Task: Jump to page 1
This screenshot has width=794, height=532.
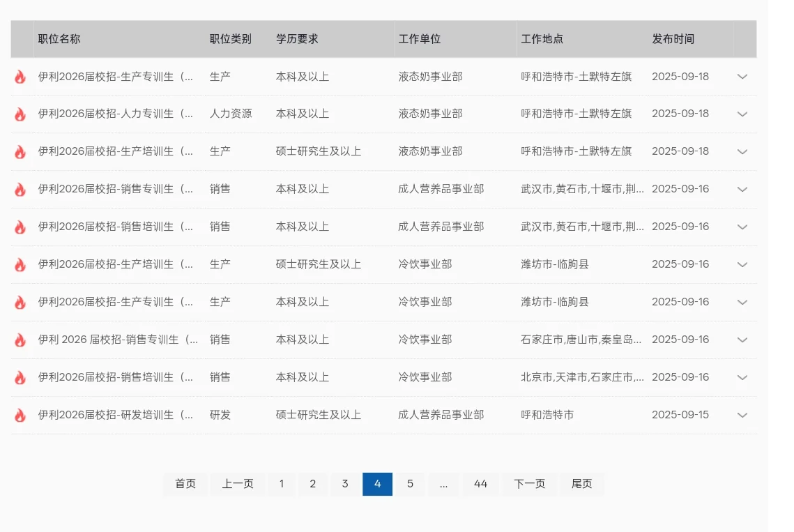Action: [282, 484]
